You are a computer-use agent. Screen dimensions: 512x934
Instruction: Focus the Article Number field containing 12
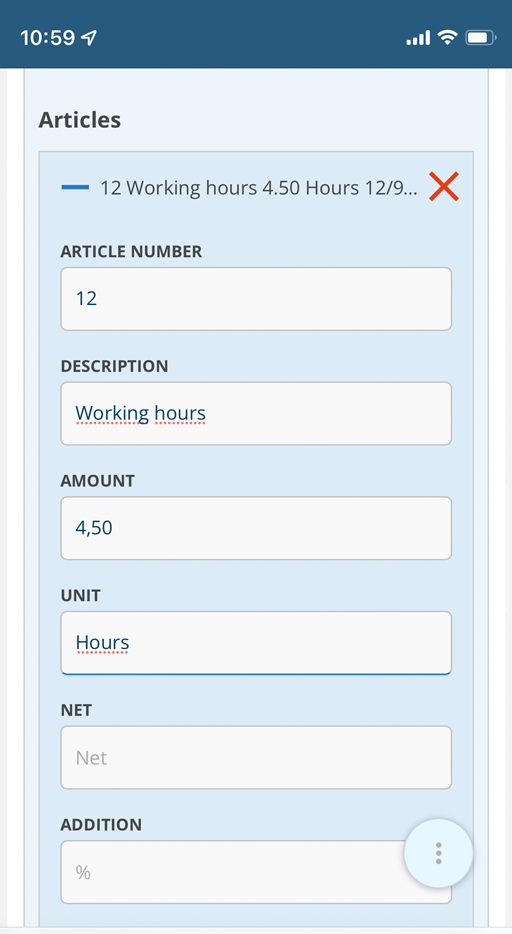pos(256,298)
